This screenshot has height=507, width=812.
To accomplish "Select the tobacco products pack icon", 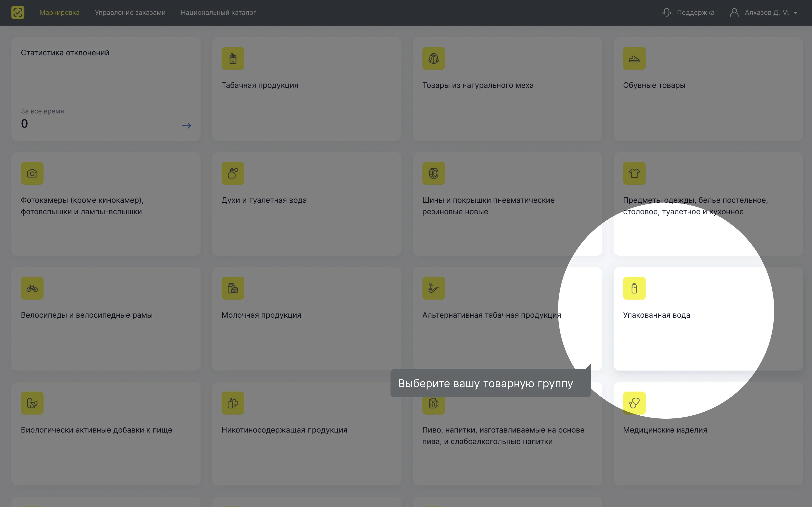I will [233, 58].
